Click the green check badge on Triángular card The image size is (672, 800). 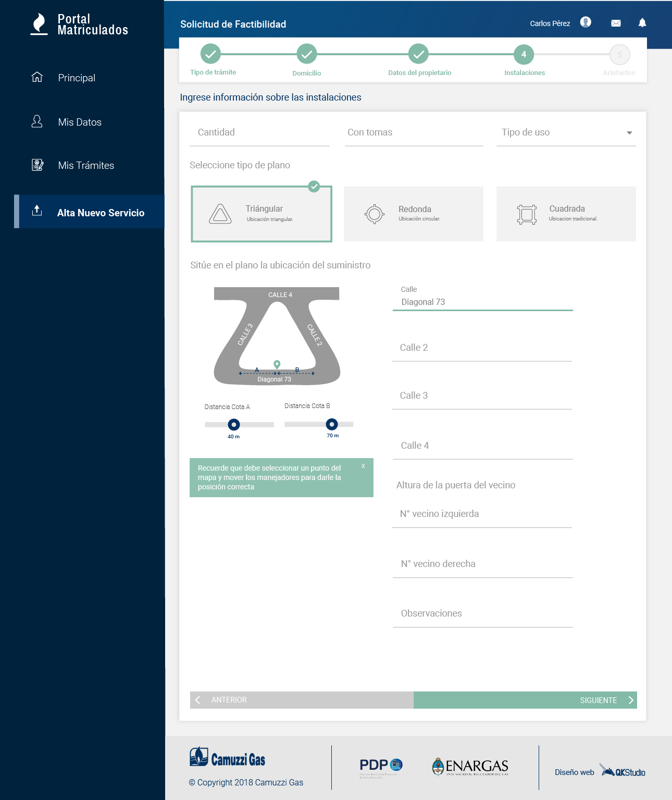[314, 186]
